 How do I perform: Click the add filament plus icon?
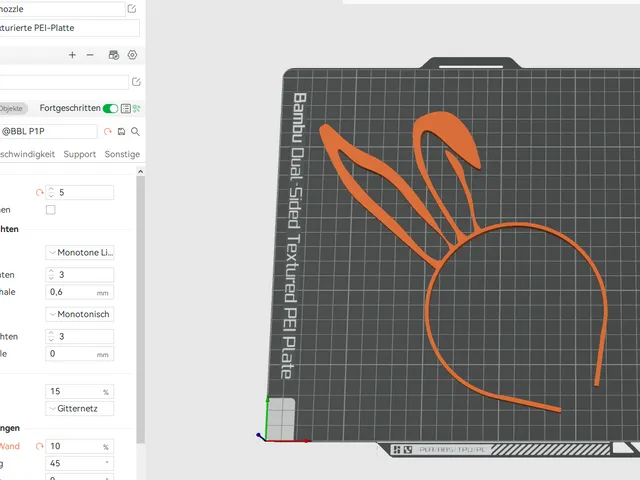[72, 55]
